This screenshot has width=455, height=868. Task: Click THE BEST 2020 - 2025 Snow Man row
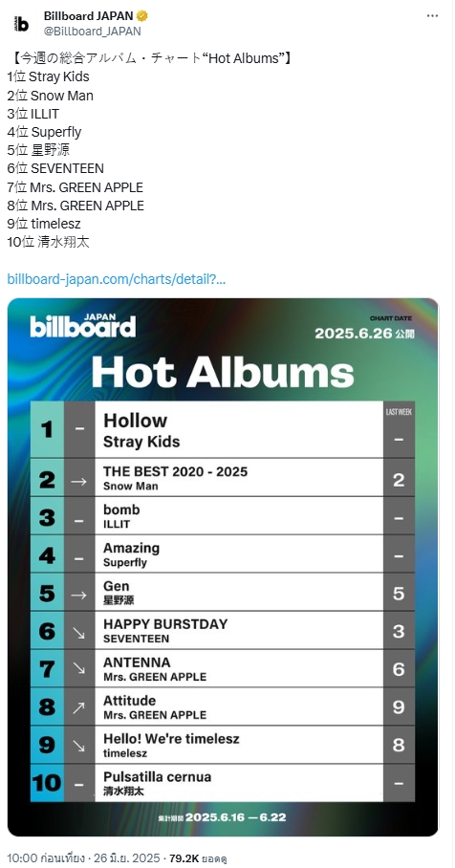[239, 478]
